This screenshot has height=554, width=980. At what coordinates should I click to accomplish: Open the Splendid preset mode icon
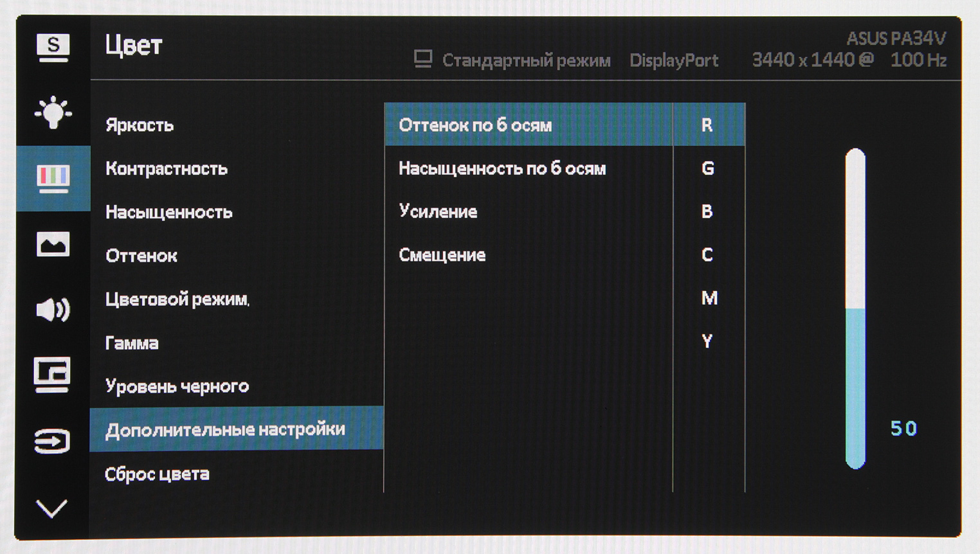click(x=53, y=48)
